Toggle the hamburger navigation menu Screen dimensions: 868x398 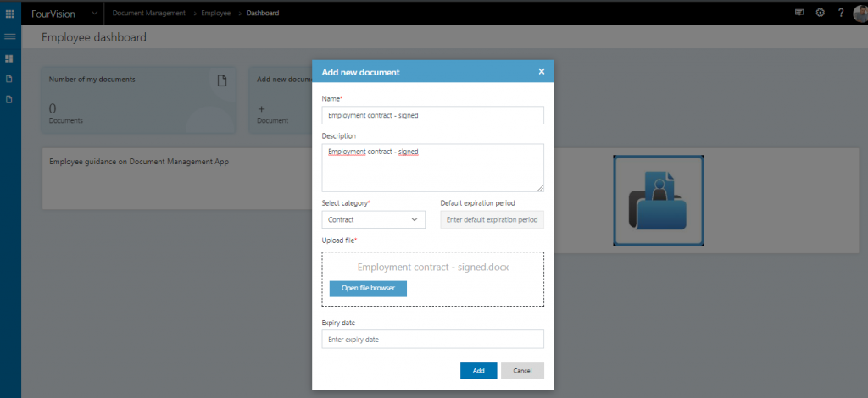(9, 36)
